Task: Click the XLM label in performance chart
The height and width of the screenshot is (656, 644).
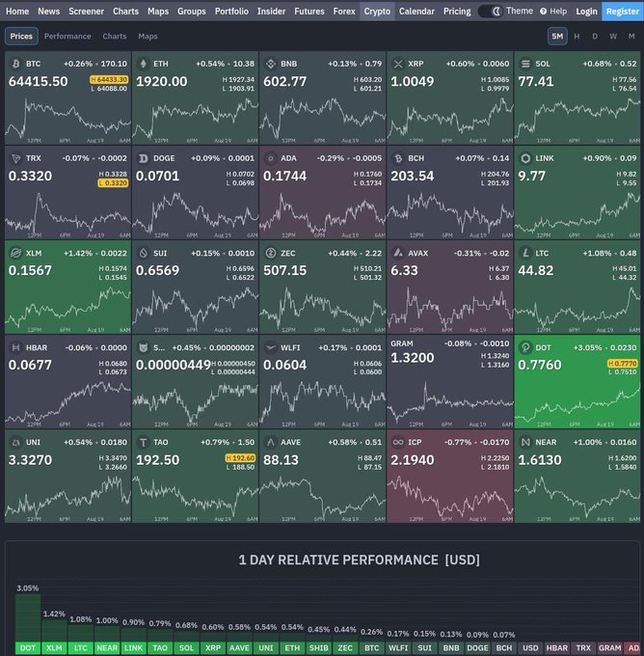Action: tap(54, 648)
